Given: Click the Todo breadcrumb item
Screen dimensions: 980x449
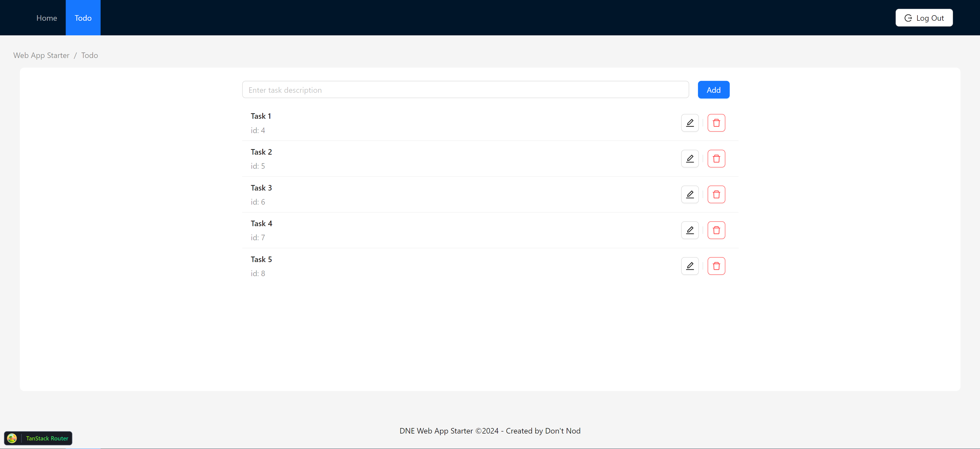Looking at the screenshot, I should 89,55.
